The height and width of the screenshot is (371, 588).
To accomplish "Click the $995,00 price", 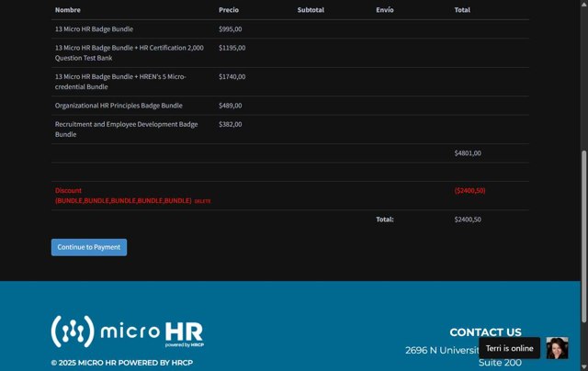I will [231, 28].
